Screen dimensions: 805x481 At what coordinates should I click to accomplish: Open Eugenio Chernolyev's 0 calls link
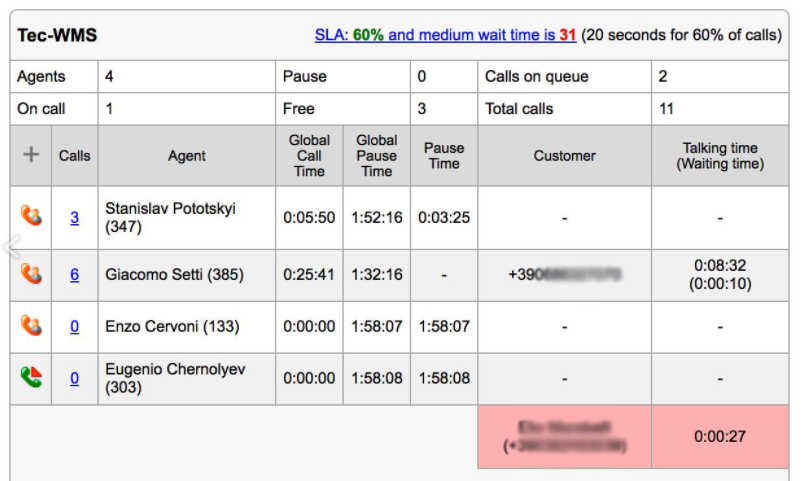(x=74, y=378)
